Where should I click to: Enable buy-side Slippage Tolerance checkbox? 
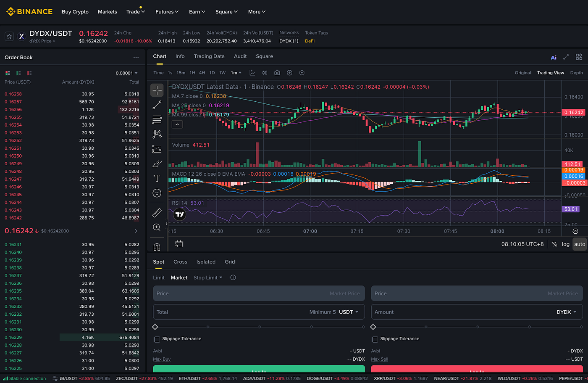point(157,339)
